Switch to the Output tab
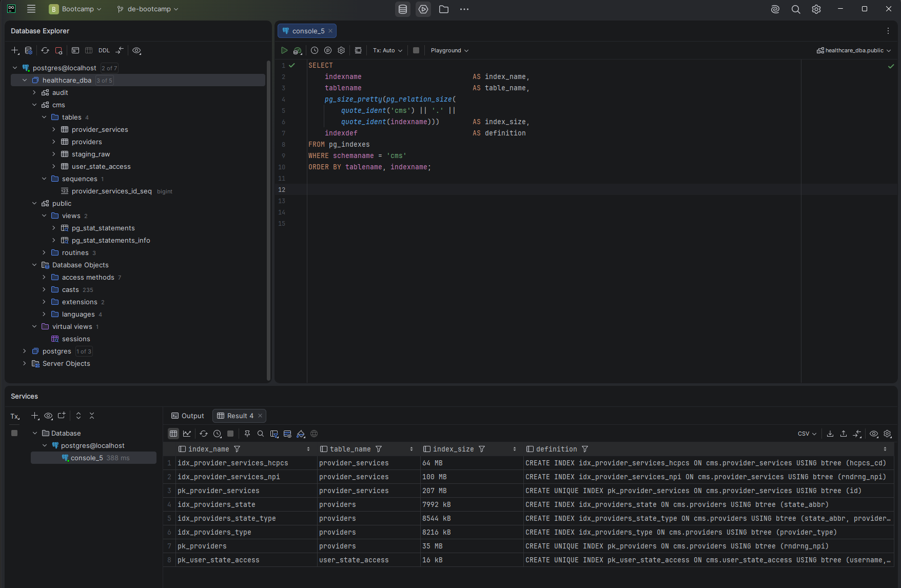Viewport: 901px width, 588px height. [188, 416]
